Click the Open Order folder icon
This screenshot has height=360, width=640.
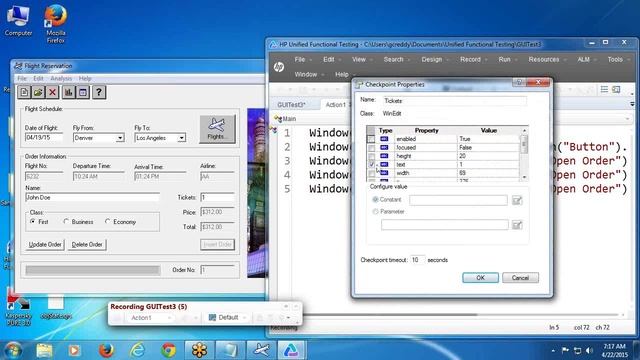pos(38,92)
